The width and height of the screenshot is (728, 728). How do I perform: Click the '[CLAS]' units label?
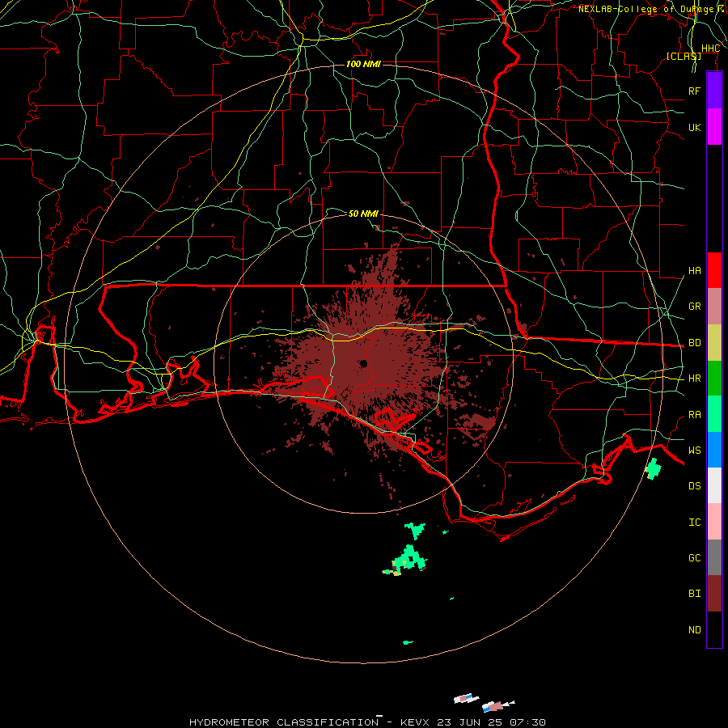684,56
